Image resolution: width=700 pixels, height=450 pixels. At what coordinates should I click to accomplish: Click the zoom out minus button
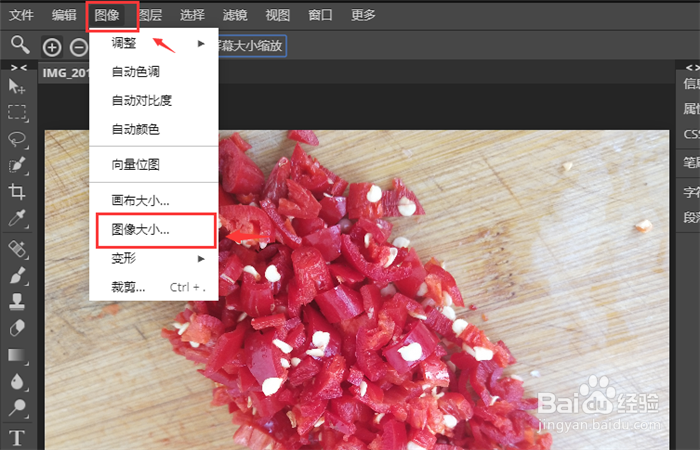coord(79,47)
